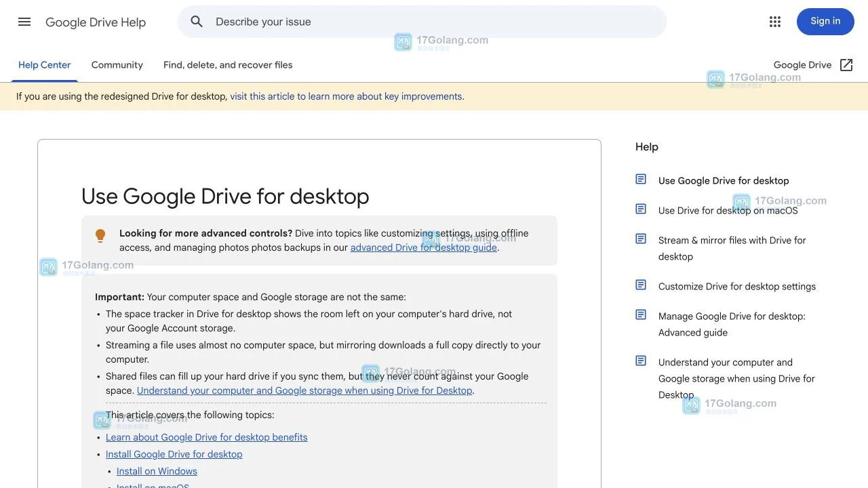Focus the Describe your issue search field
Image resolution: width=868 pixels, height=488 pixels.
point(422,22)
